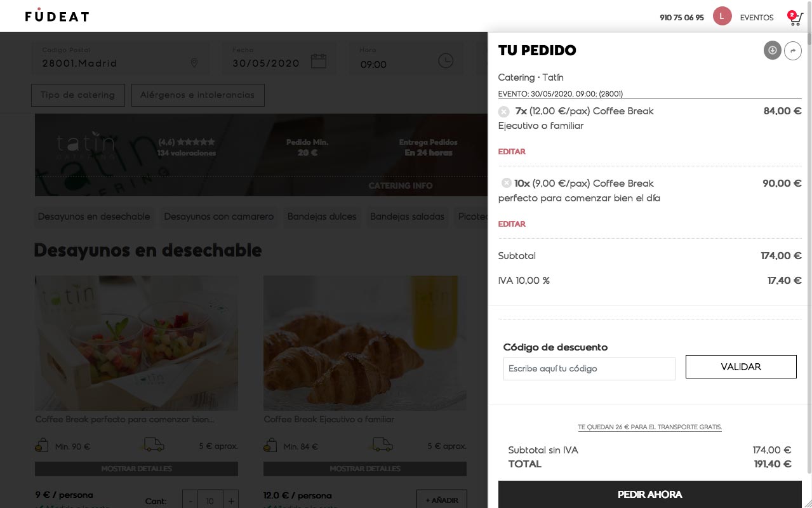Click the + AÑADIR button
This screenshot has height=508, width=812.
[x=442, y=500]
